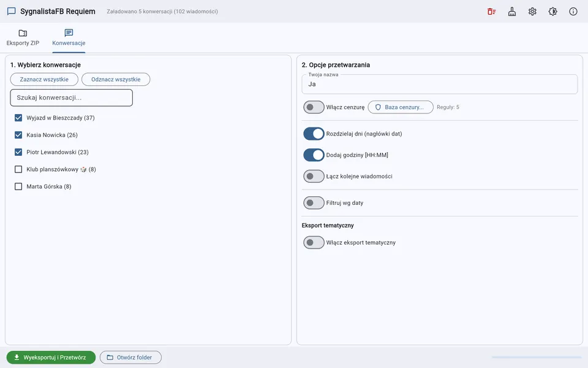Toggle theme with brightness icon
This screenshot has width=588, height=368.
(x=552, y=12)
